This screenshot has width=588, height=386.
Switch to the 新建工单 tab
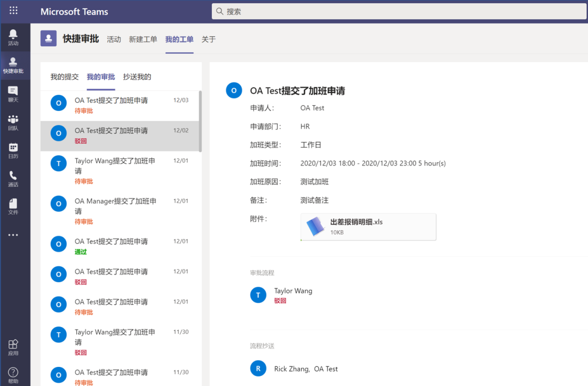(143, 39)
